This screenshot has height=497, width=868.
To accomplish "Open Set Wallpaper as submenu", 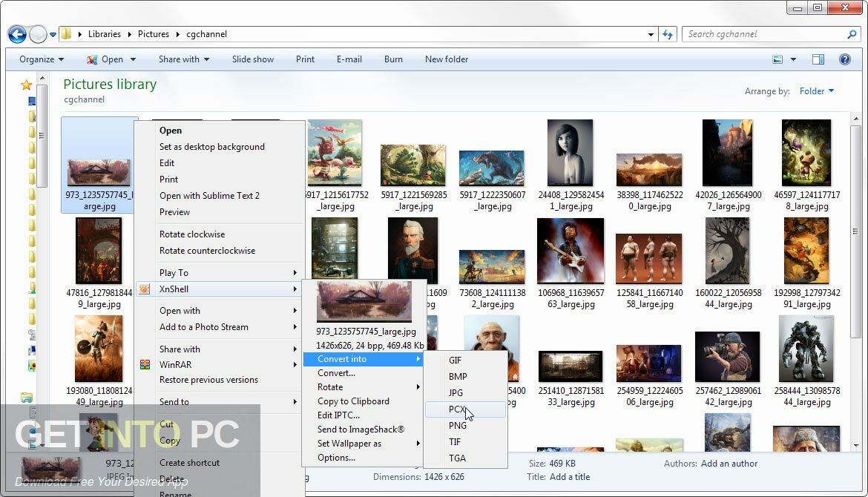I will pos(364,444).
